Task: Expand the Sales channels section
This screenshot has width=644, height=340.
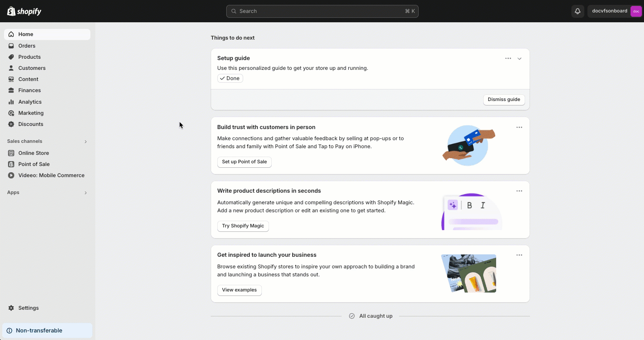Action: coord(86,142)
